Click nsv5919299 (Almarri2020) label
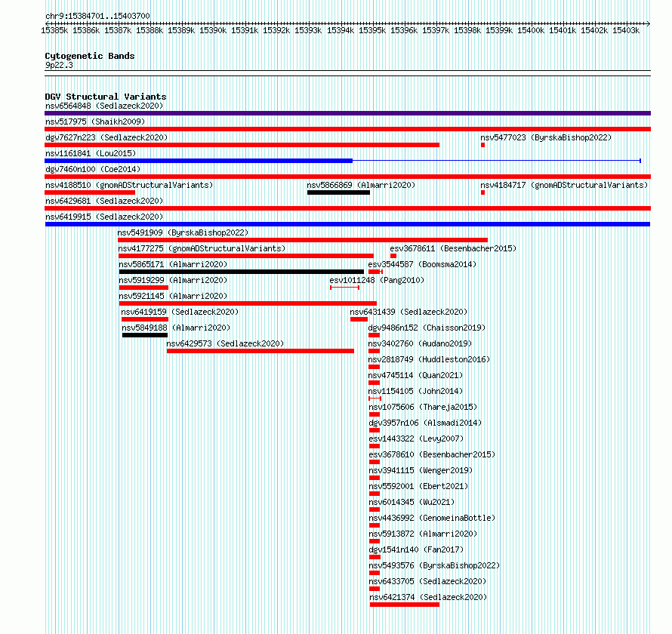 pos(173,280)
